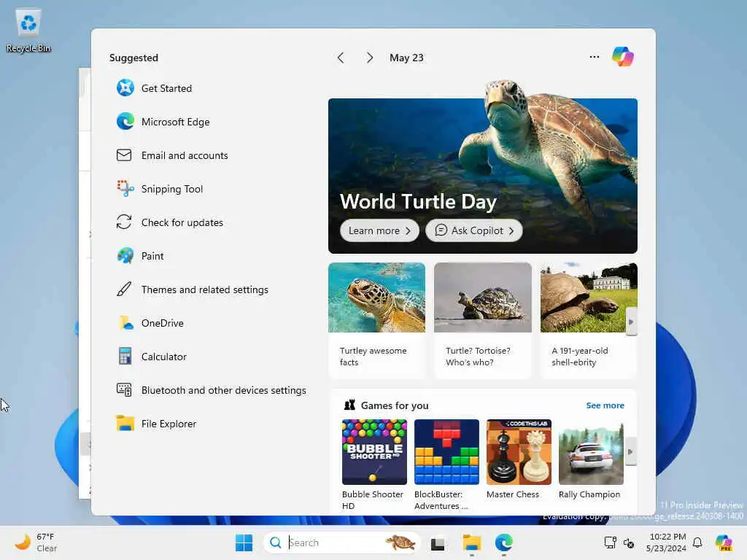Open the Recycle Bin on the desktop
Image resolution: width=747 pixels, height=560 pixels.
click(x=28, y=31)
